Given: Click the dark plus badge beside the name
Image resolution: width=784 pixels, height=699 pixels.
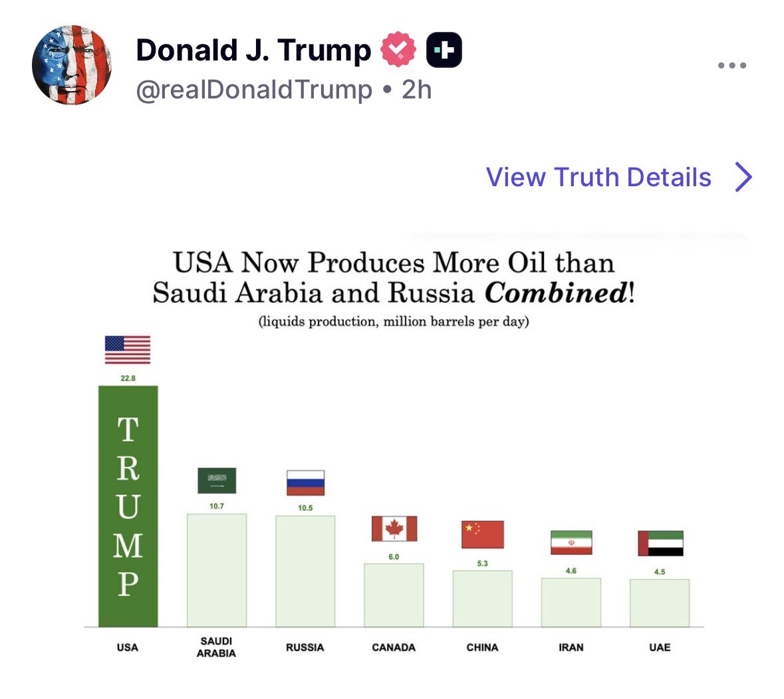Looking at the screenshot, I should [x=444, y=50].
